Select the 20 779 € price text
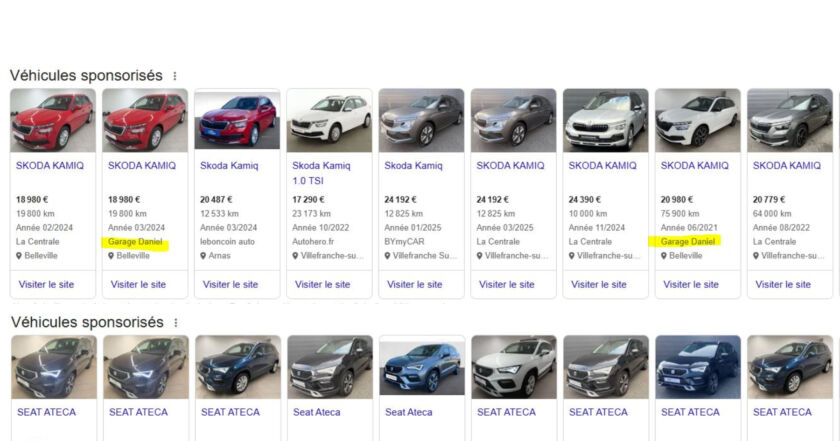Image resolution: width=840 pixels, height=441 pixels. tap(769, 199)
